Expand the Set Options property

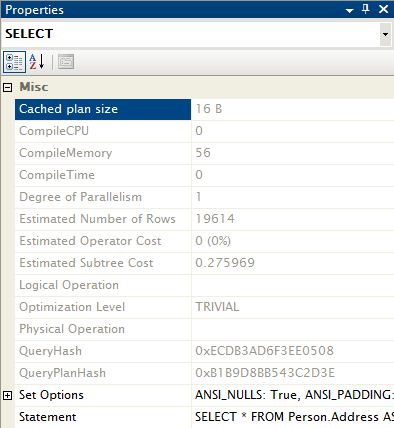point(7,395)
